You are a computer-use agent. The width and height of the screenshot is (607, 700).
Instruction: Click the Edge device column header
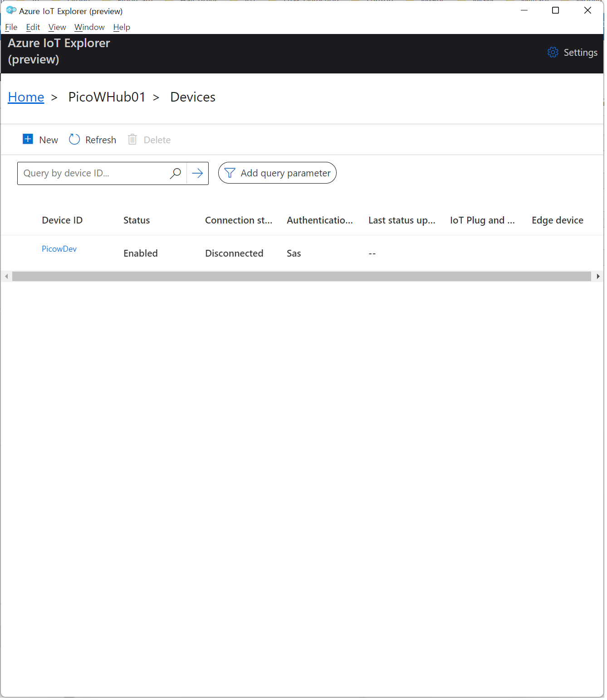pos(558,220)
